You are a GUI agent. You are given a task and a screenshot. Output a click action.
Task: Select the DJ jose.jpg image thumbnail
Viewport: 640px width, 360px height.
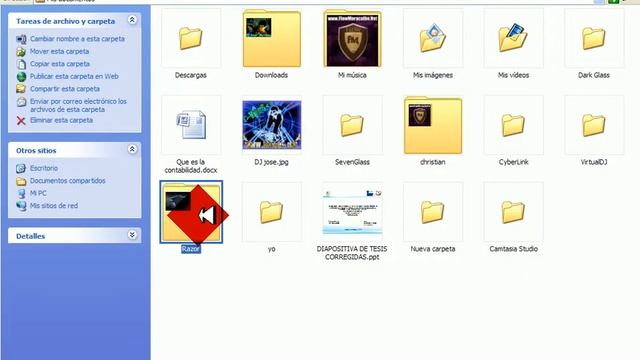(271, 125)
